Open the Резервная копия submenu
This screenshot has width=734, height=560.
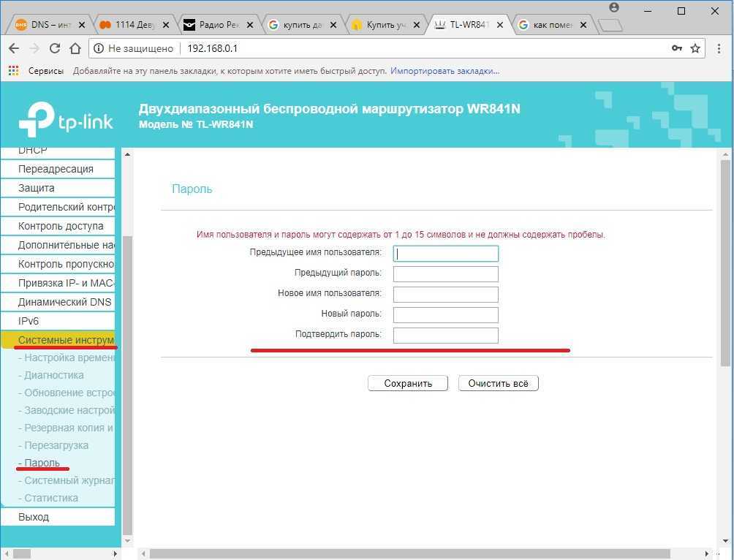pyautogui.click(x=66, y=428)
